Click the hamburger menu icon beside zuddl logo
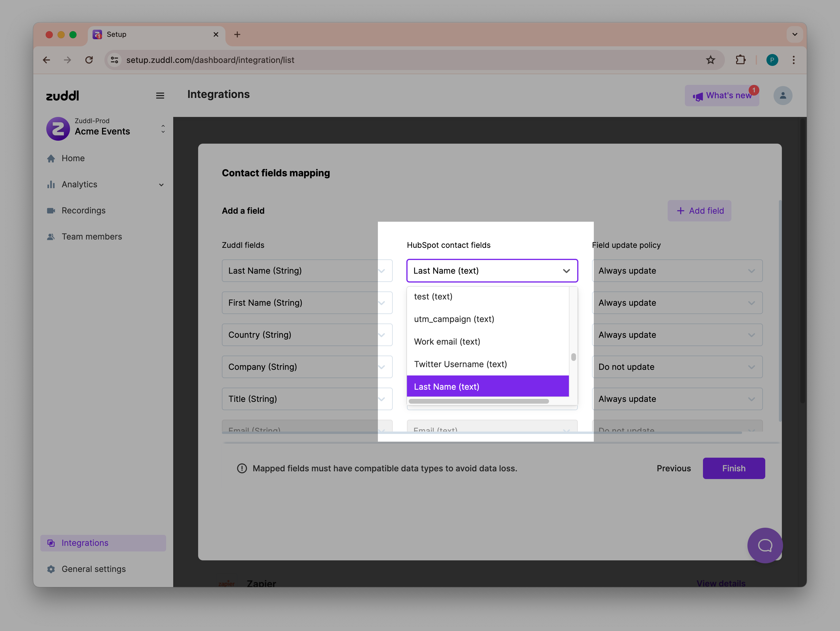The width and height of the screenshot is (840, 631). point(160,96)
